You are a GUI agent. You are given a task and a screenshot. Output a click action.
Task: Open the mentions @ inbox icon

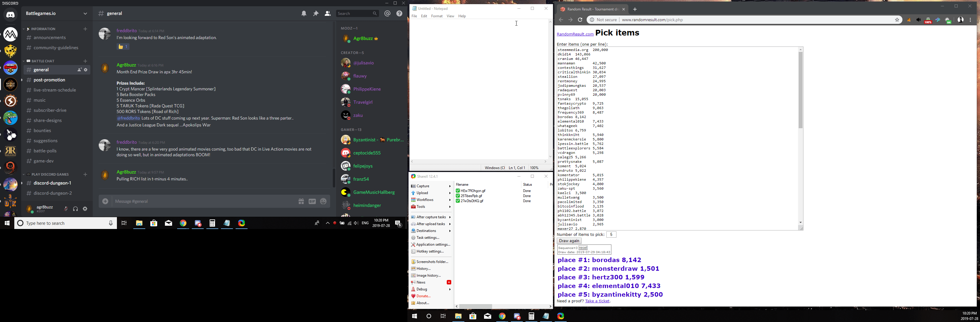[387, 14]
